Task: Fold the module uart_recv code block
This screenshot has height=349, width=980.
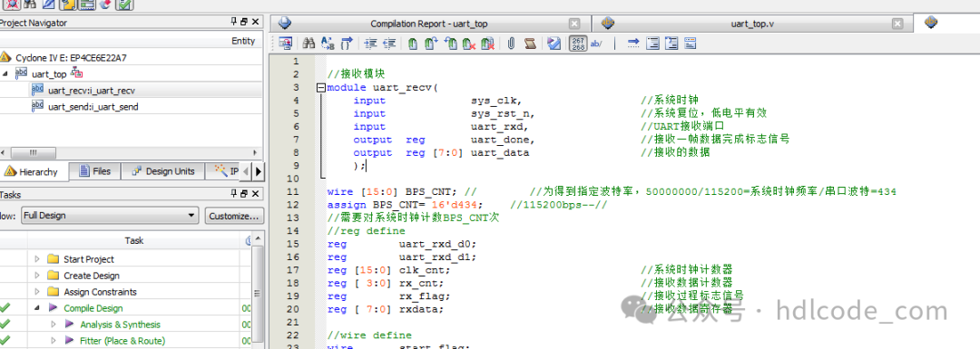Action: pos(320,88)
